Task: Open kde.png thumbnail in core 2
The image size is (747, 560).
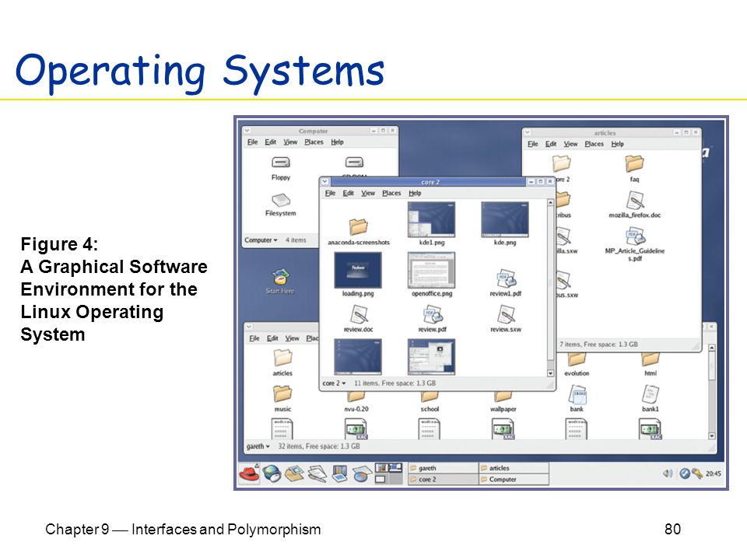Action: [x=505, y=219]
